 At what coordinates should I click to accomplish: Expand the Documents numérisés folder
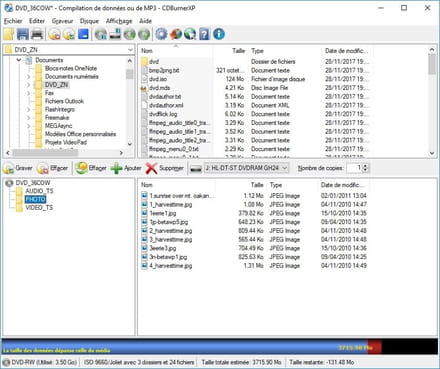[x=28, y=77]
